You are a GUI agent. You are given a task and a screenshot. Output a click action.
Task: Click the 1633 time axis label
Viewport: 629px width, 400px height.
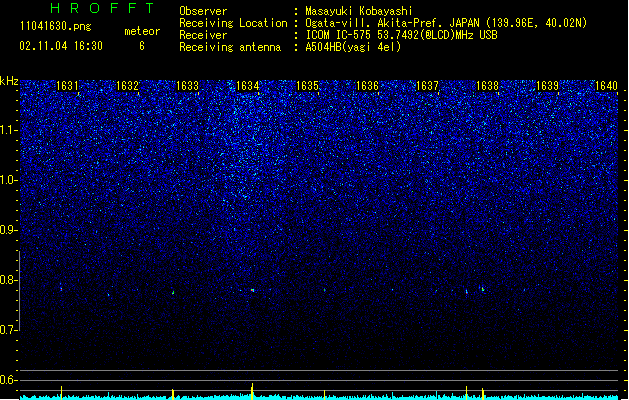[x=187, y=86]
